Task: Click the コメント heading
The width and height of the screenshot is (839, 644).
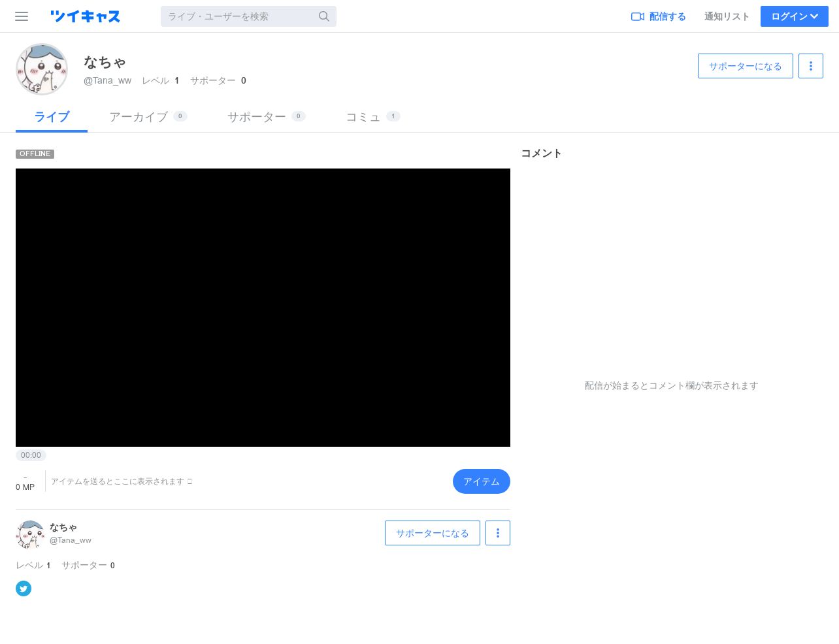Action: (x=542, y=153)
